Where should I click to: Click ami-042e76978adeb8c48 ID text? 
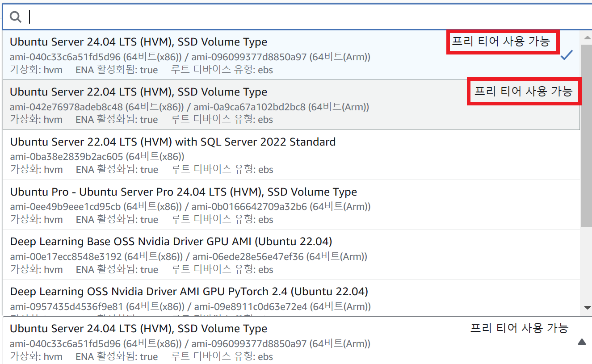(x=66, y=107)
